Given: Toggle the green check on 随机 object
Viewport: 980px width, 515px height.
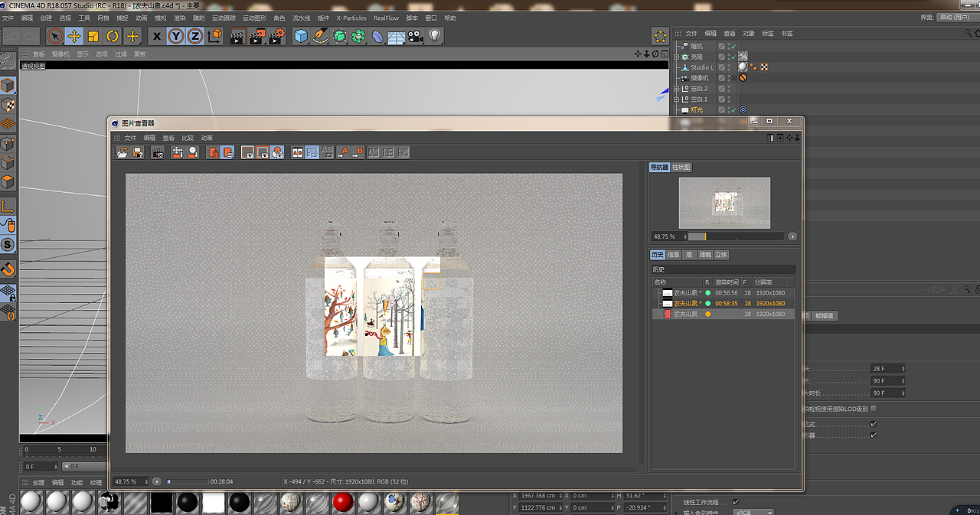Looking at the screenshot, I should click(x=733, y=46).
